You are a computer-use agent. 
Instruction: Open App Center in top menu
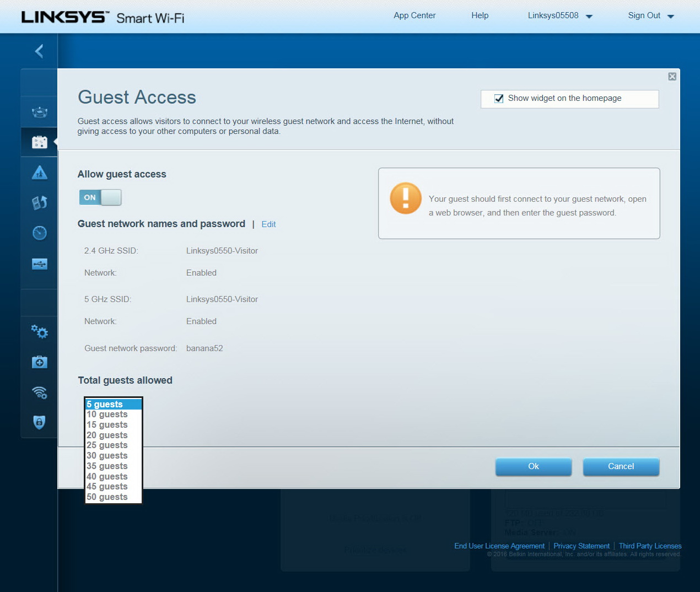pos(414,15)
